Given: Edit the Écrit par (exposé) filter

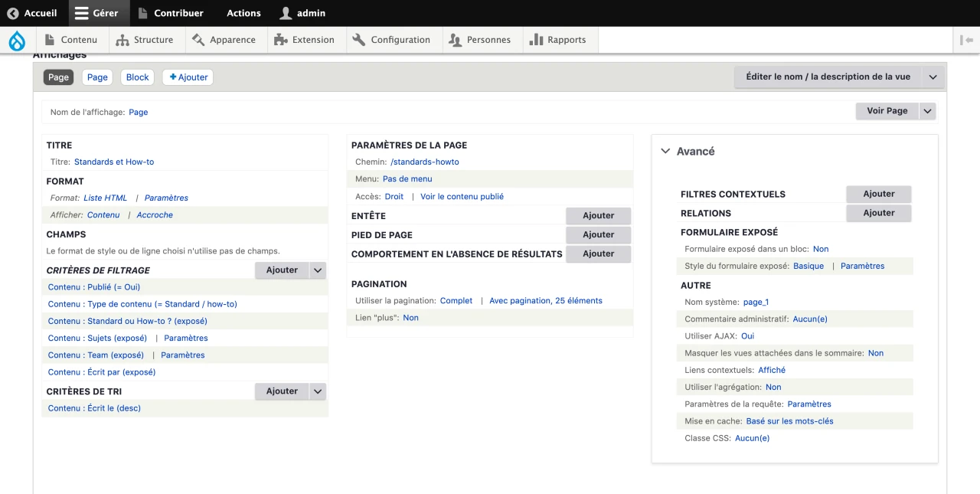Looking at the screenshot, I should point(102,372).
